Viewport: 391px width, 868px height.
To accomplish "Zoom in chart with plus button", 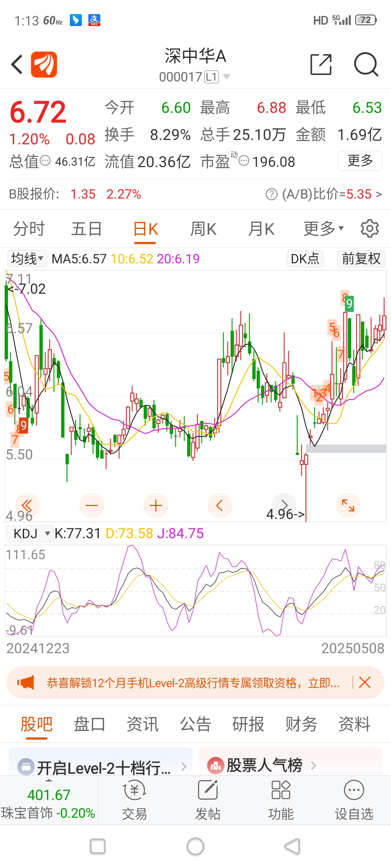I will 156,505.
